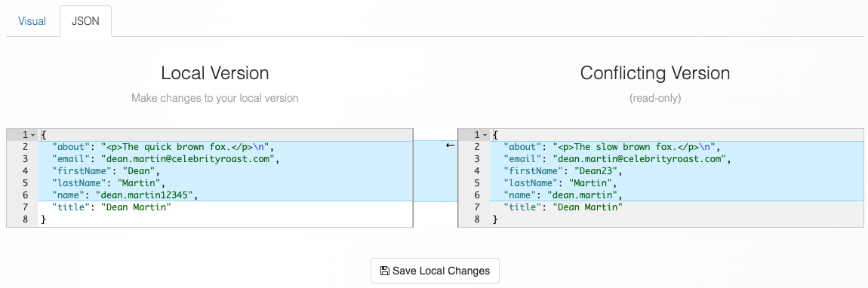
Task: Click the email line in Local Version editor
Action: tap(226, 159)
